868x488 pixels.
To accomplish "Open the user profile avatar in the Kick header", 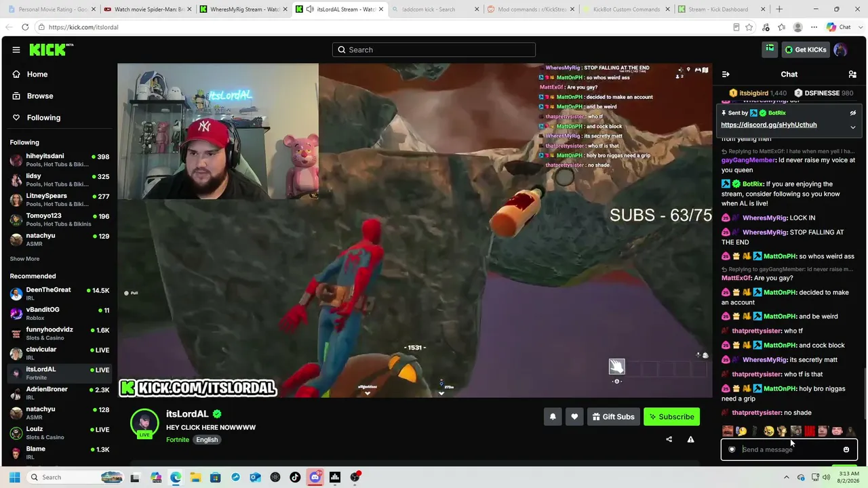I will (x=840, y=49).
